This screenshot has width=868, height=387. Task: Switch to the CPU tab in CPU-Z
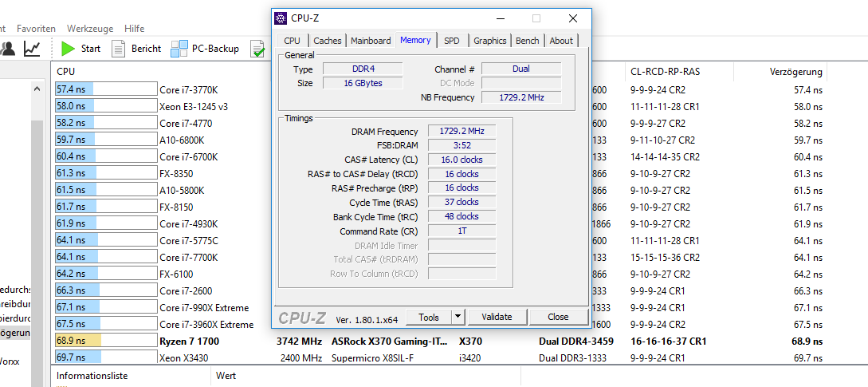tap(292, 41)
